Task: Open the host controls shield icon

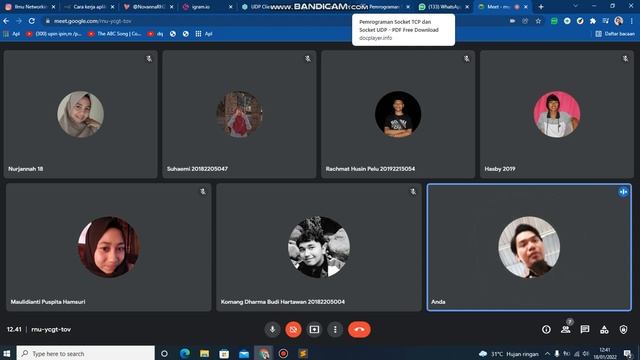Action: click(623, 329)
